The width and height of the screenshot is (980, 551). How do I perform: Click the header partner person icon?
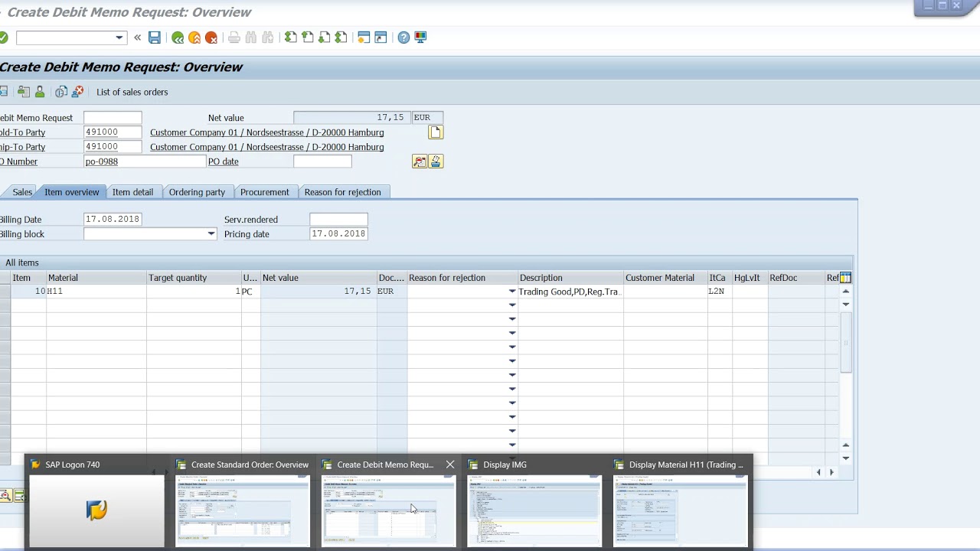[x=40, y=92]
